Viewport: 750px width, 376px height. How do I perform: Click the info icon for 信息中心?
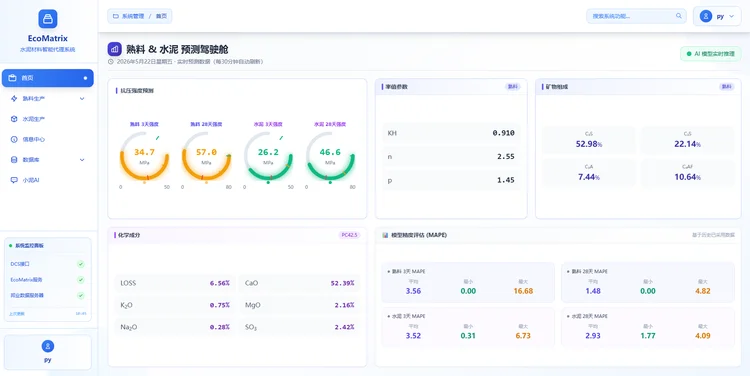14,139
